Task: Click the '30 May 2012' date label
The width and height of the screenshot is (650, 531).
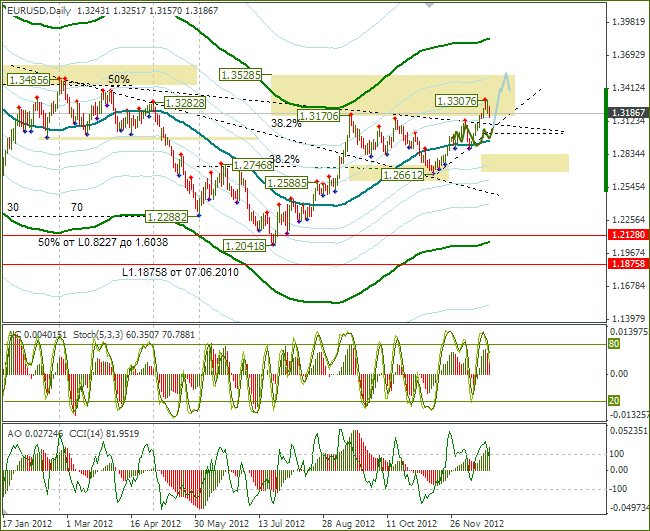Action: click(x=222, y=524)
